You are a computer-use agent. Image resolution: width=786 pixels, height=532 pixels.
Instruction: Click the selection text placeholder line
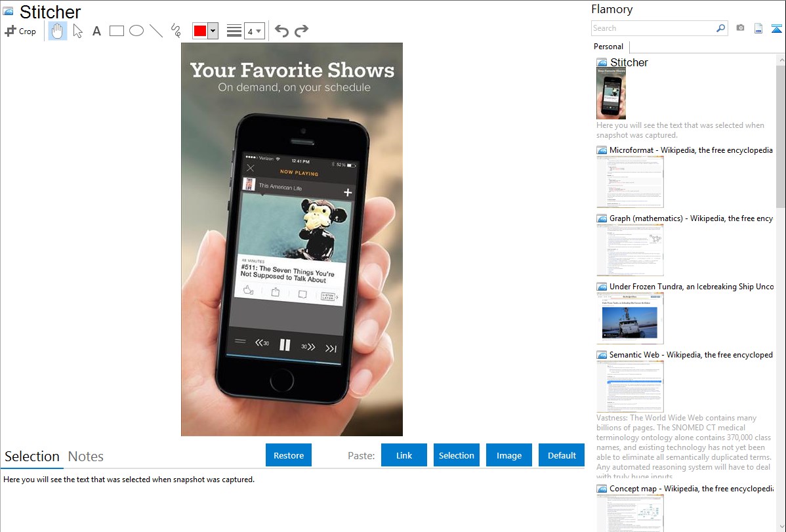point(129,480)
